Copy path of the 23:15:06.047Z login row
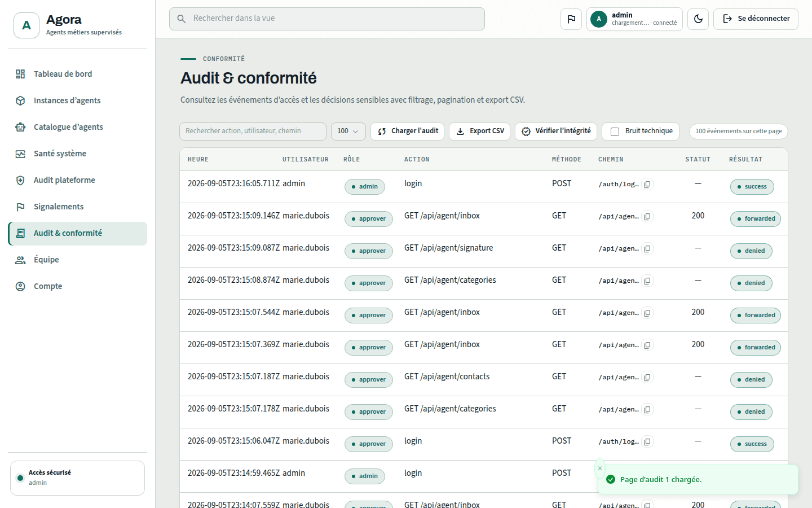Viewport: 812px width, 508px height. click(x=647, y=442)
